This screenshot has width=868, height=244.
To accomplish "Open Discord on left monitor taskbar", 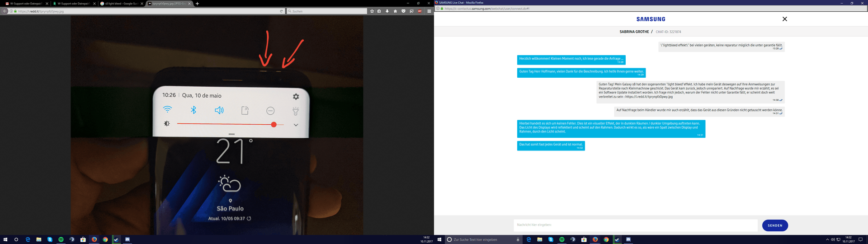I will coord(127,239).
